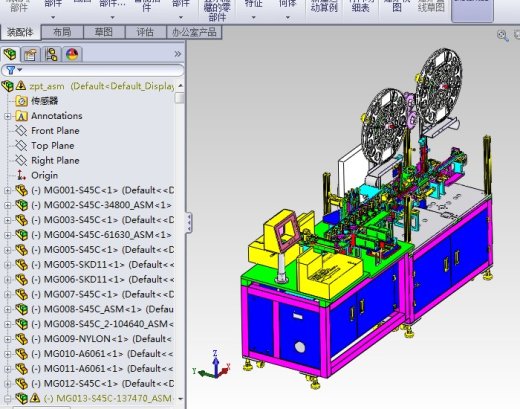This screenshot has height=409, width=520.
Task: Expand the MG004-S45C-61630_ASM node
Action: (x=8, y=235)
